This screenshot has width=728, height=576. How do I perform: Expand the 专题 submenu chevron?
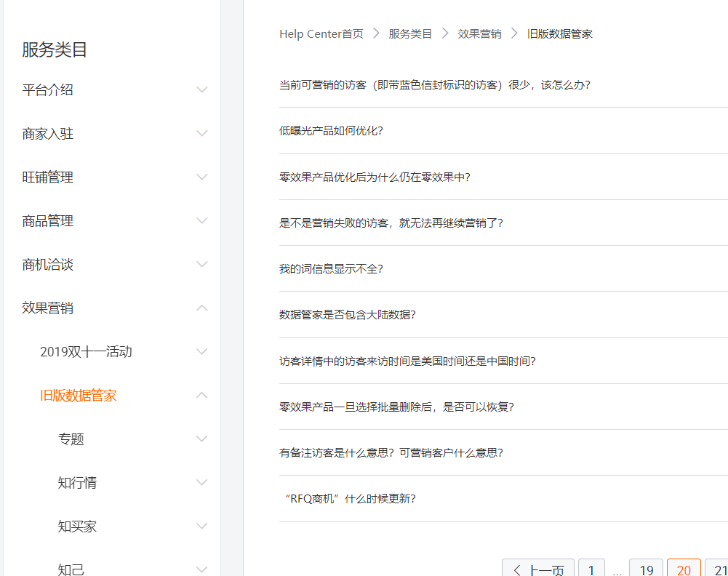pyautogui.click(x=202, y=439)
